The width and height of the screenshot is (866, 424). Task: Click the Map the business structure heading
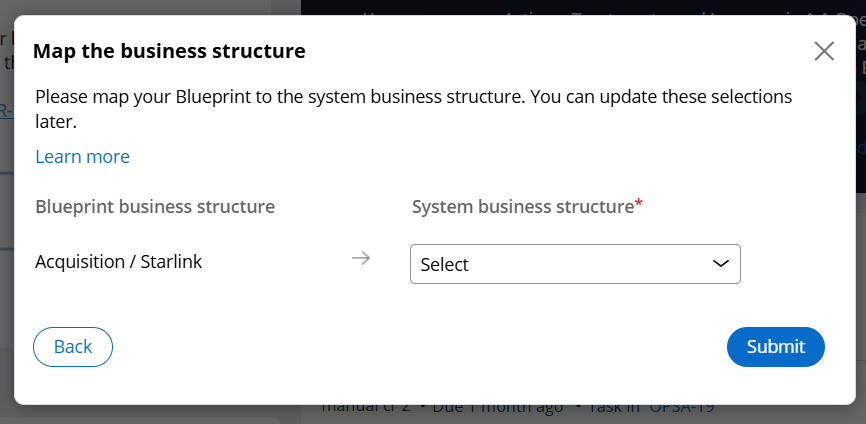[169, 51]
